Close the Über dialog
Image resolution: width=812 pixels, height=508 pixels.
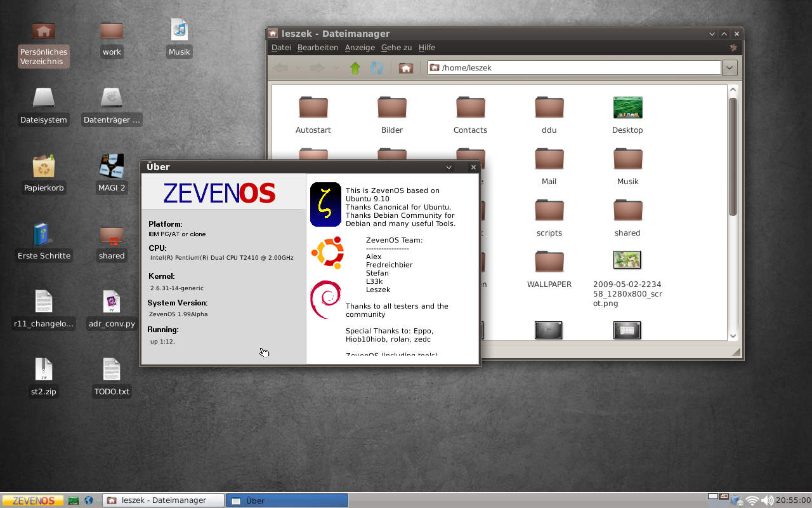pos(473,167)
